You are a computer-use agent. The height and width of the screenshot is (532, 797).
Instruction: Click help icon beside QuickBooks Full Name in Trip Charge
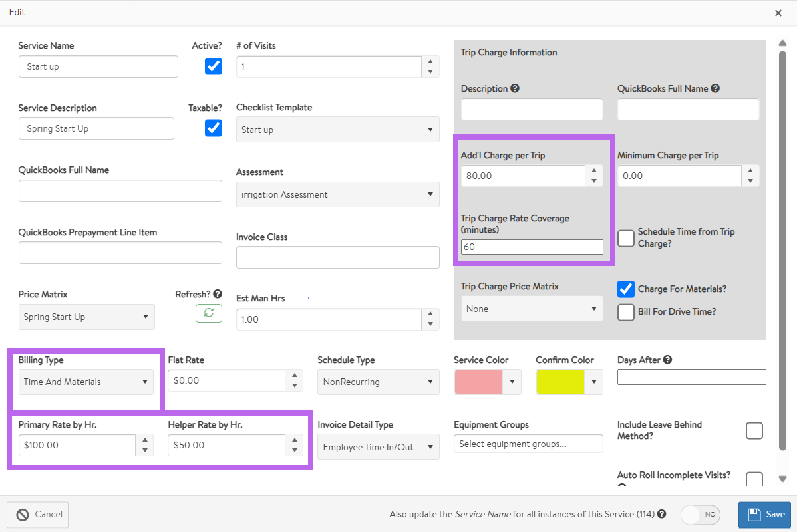[x=715, y=88]
